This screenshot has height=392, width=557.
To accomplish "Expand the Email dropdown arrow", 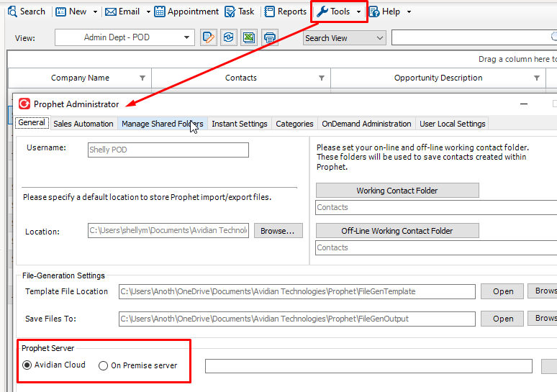I will click(148, 12).
